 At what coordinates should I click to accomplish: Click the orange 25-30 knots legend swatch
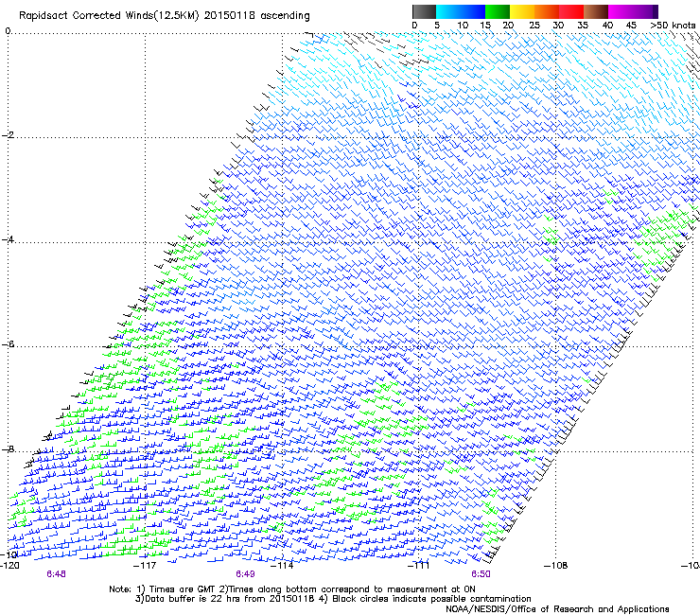pos(547,11)
